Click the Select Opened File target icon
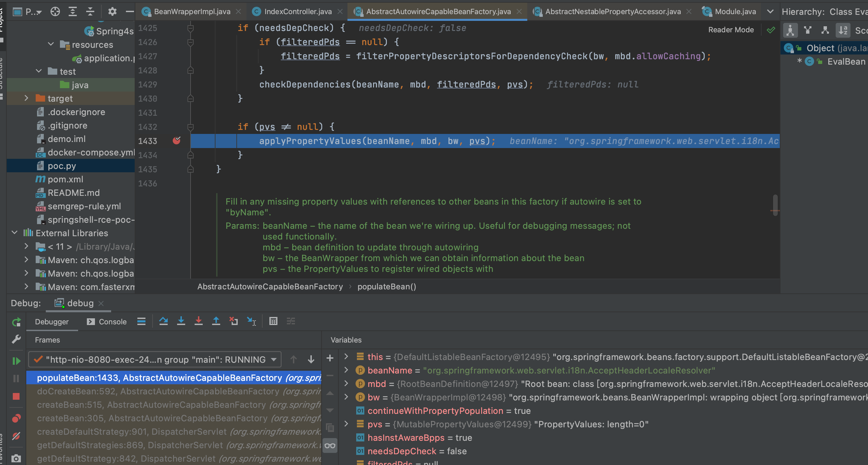The image size is (868, 465). click(x=55, y=12)
